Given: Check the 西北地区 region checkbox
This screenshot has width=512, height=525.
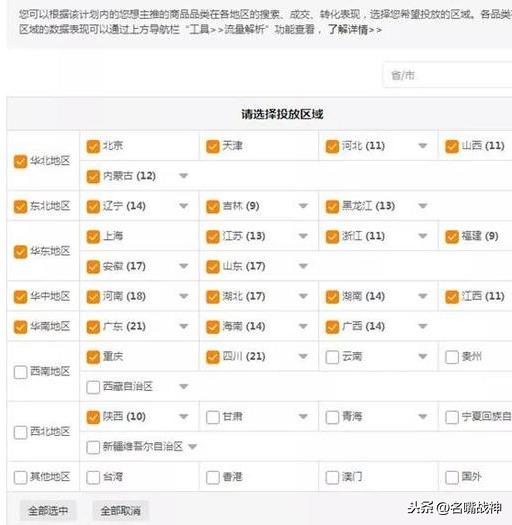Looking at the screenshot, I should point(20,432).
